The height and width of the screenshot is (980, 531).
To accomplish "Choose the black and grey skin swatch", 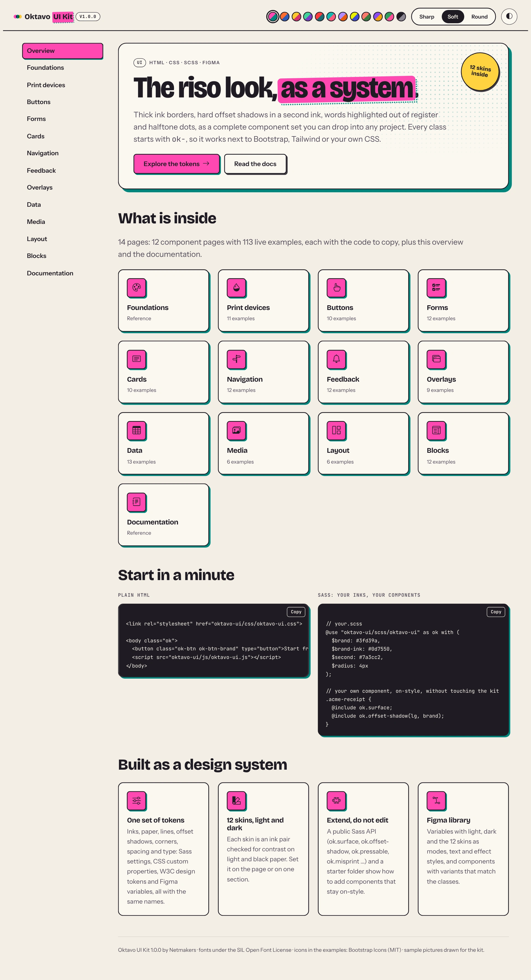I will (x=401, y=17).
